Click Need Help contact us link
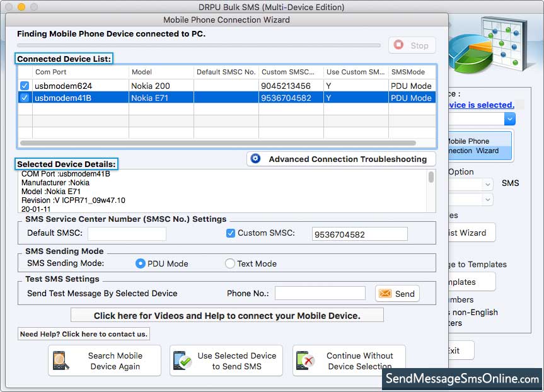This screenshot has width=544, height=392. coord(84,334)
